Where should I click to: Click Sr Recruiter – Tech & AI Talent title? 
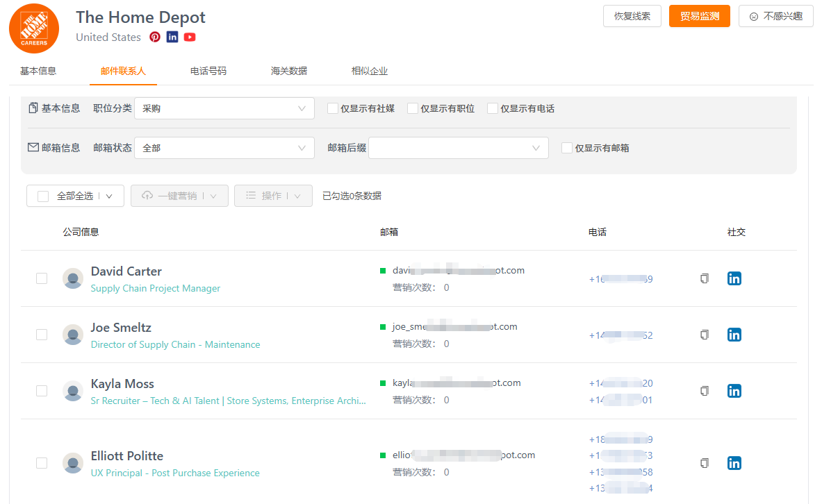(228, 401)
